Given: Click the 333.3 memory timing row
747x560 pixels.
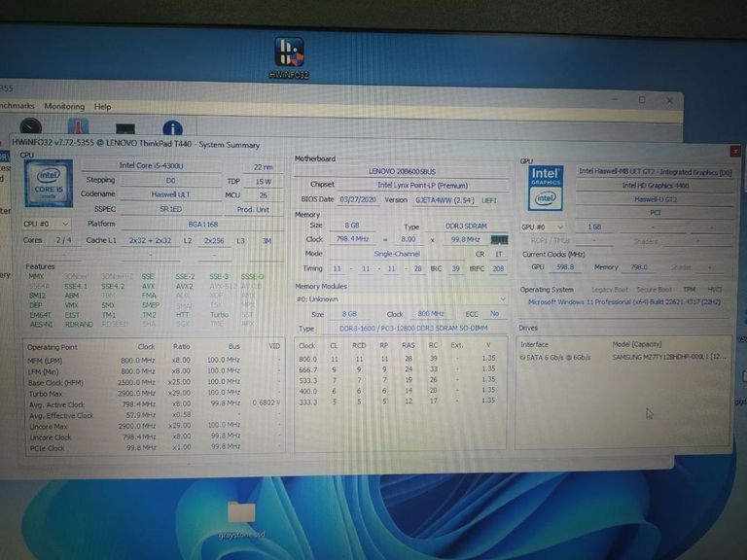Looking at the screenshot, I should 399,402.
